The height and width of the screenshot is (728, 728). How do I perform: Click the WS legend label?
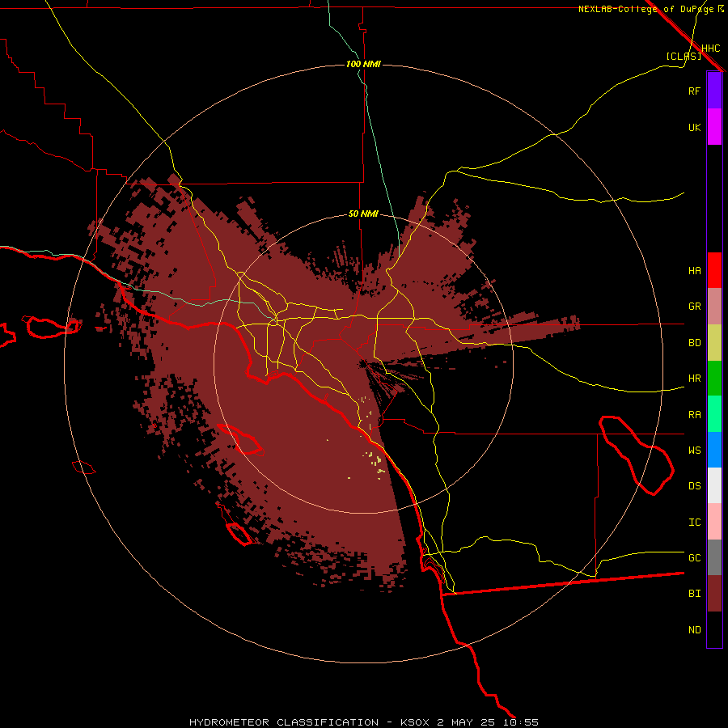pyautogui.click(x=694, y=451)
